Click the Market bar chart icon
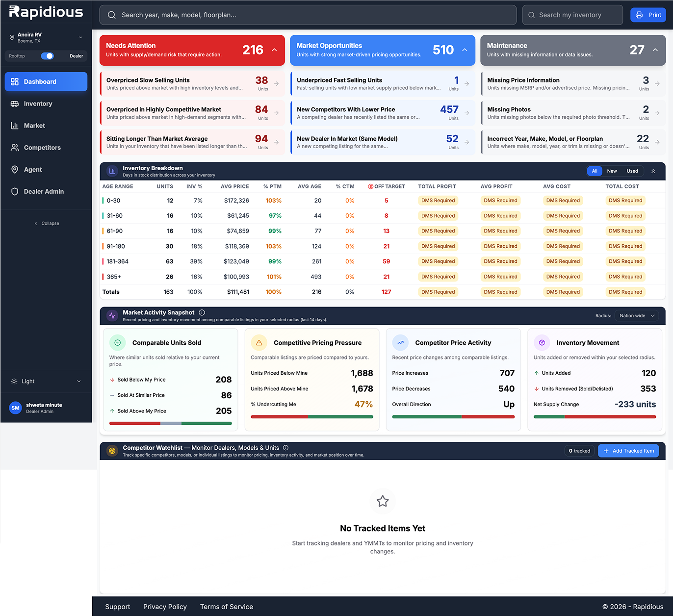673x616 pixels. coord(15,126)
